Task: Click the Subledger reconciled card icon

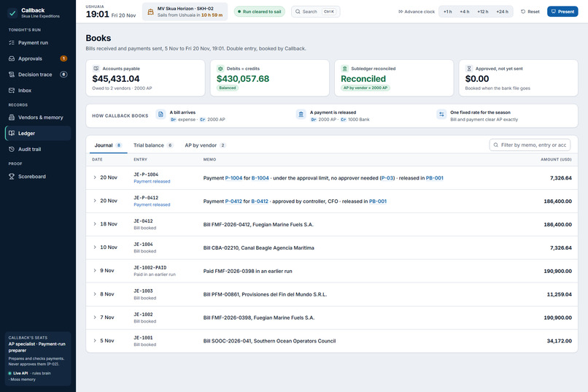Action: click(344, 69)
